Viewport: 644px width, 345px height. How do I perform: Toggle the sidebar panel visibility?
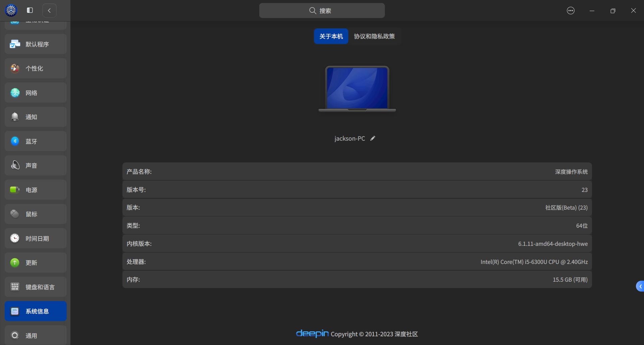pyautogui.click(x=30, y=10)
